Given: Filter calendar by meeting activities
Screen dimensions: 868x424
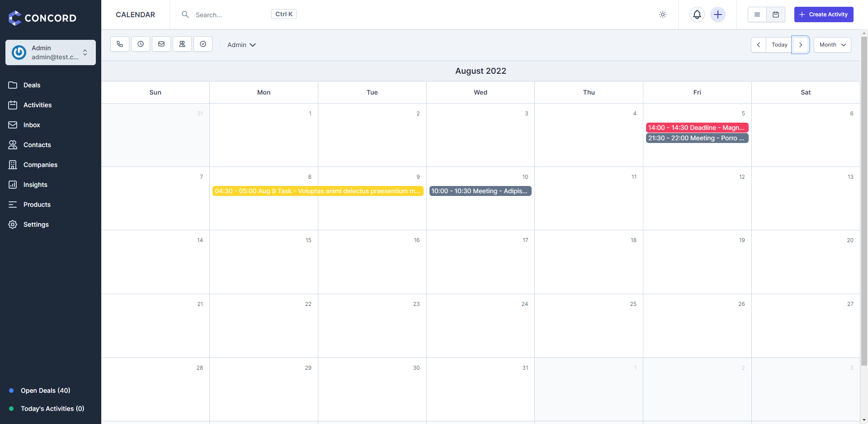Looking at the screenshot, I should [182, 44].
